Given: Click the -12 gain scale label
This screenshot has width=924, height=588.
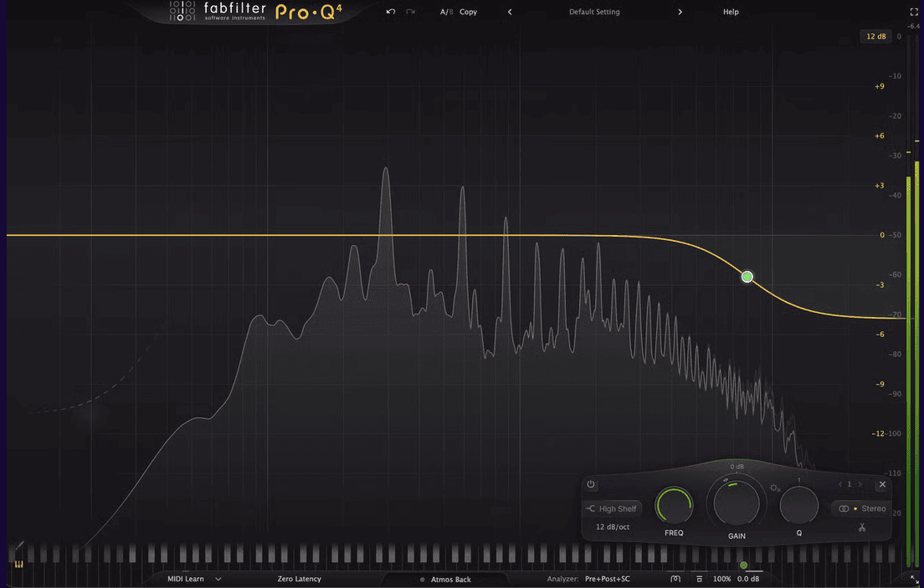Looking at the screenshot, I should coord(878,433).
